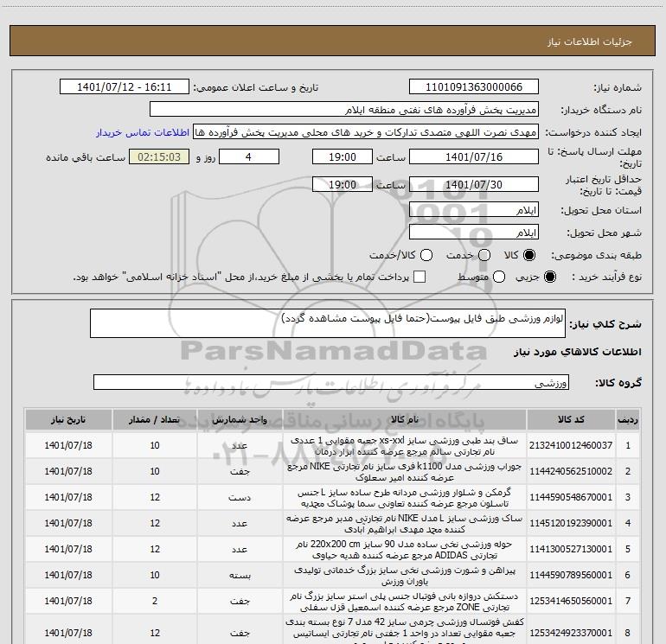The image size is (666, 644).
Task: Open the اطلاعات تماس خریدار link
Action: (x=144, y=132)
